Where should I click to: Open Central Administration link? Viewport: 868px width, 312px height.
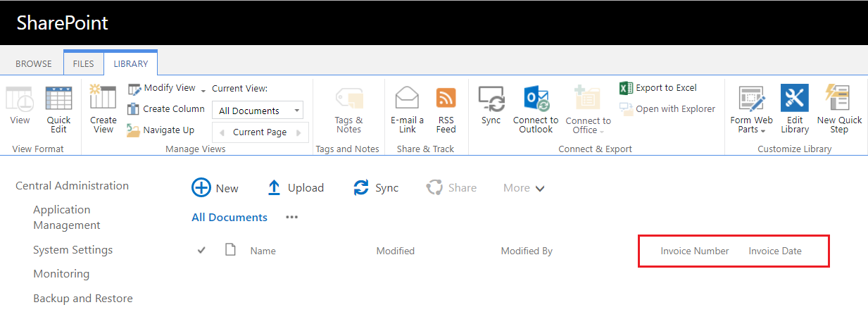(73, 186)
